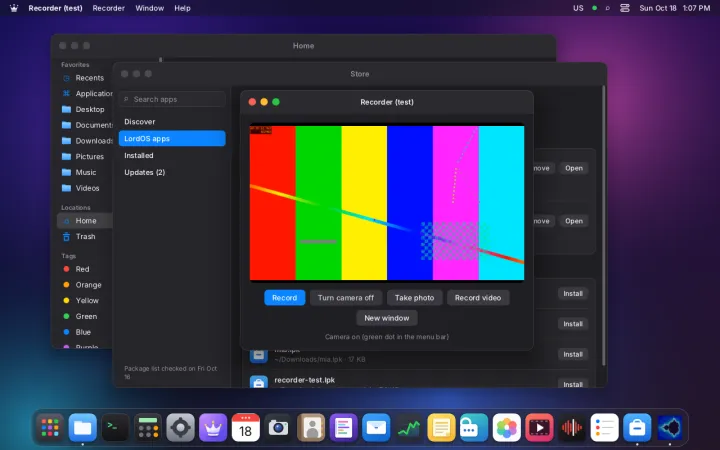Click the Store window vertical scrollbar
Image resolution: width=720 pixels, height=450 pixels.
[603, 225]
